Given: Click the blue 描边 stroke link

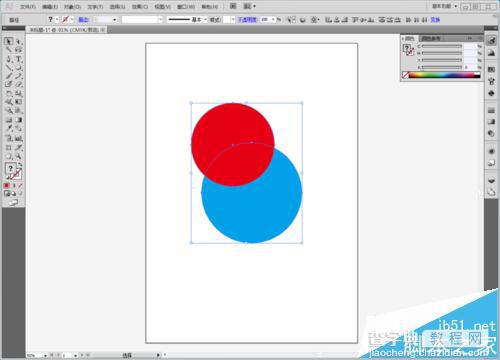Looking at the screenshot, I should (83, 20).
